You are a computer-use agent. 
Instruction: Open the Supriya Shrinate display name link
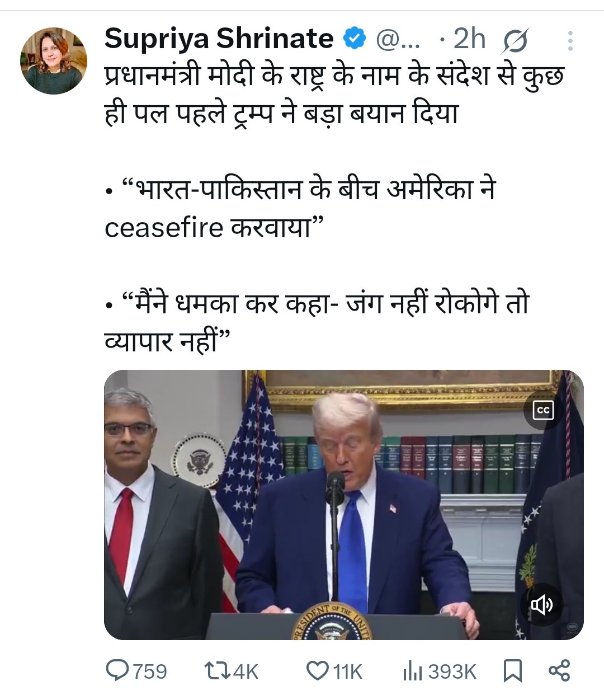219,39
